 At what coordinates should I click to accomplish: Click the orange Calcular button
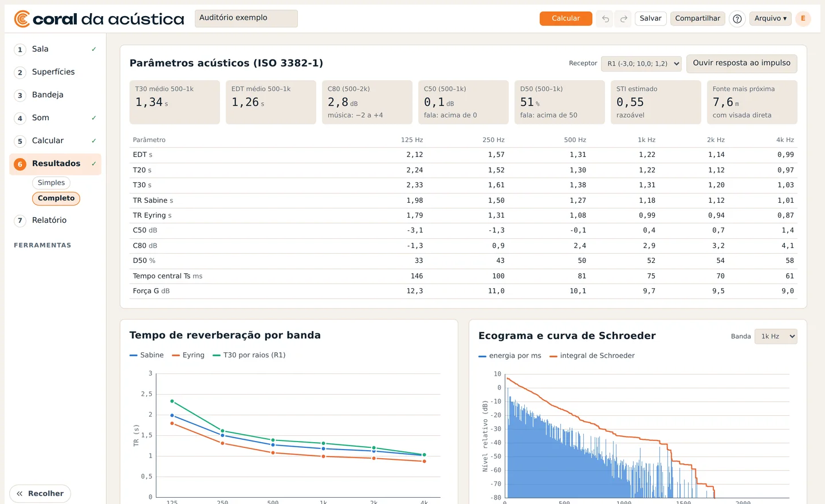565,18
